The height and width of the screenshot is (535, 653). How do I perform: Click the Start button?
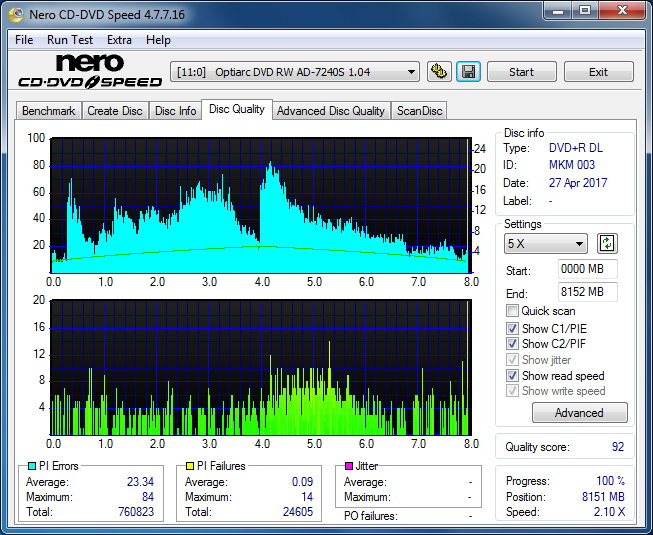coord(521,72)
